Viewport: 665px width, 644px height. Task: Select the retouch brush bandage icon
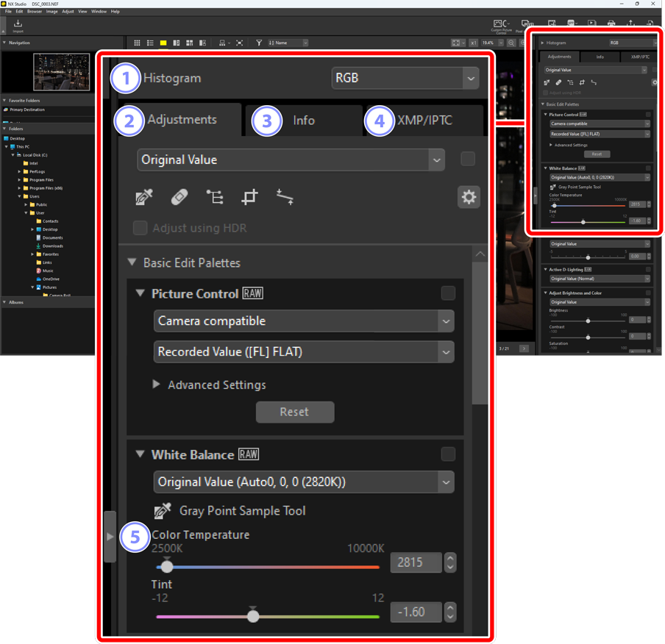click(179, 196)
